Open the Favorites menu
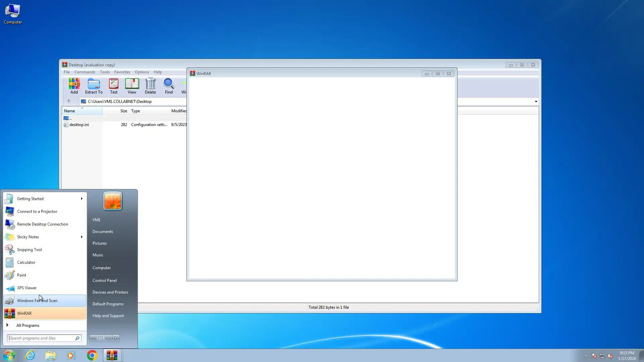This screenshot has height=362, width=644. coord(122,72)
